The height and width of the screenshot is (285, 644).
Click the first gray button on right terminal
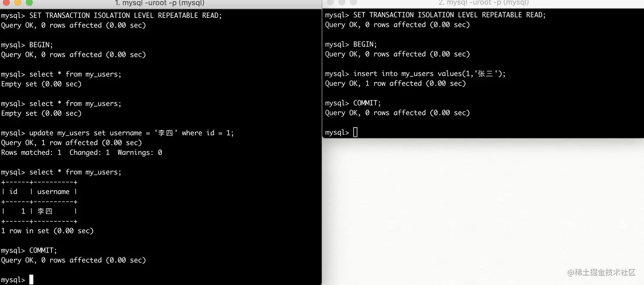coord(330,3)
